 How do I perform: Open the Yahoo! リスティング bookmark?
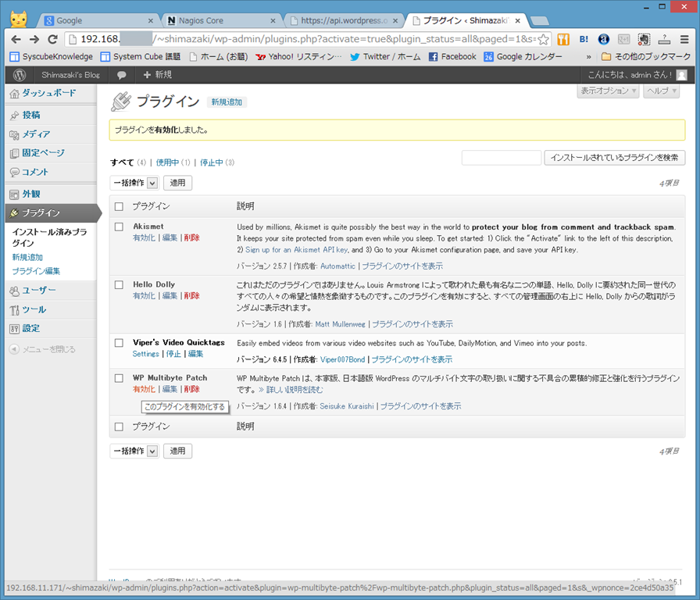coord(298,57)
